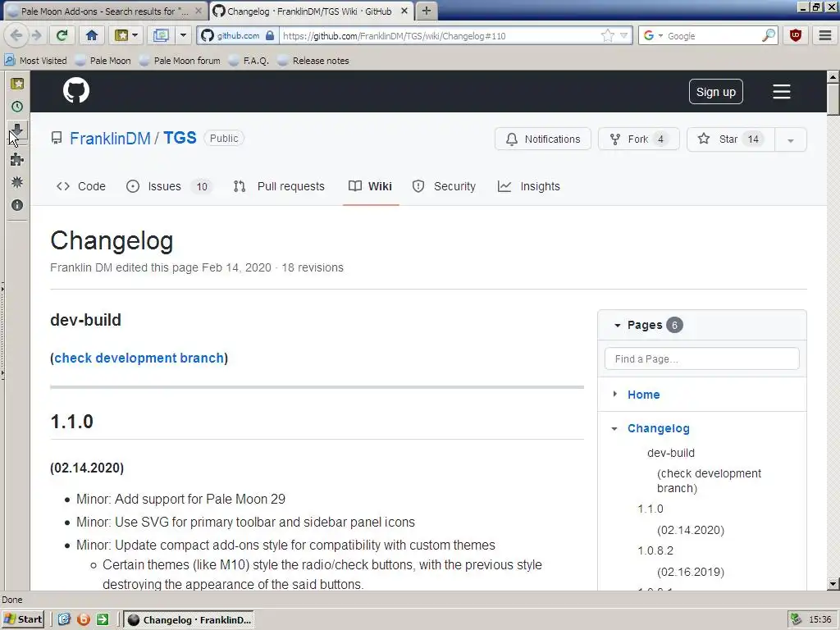Screen dimensions: 840x630
Task: Open the Changelog link in Pages sidebar
Action: 659,428
